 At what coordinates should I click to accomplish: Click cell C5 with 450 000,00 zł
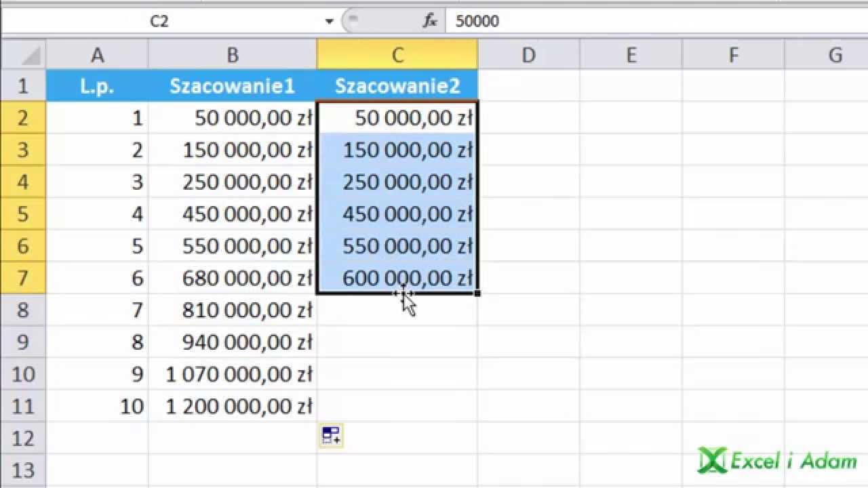pos(397,213)
